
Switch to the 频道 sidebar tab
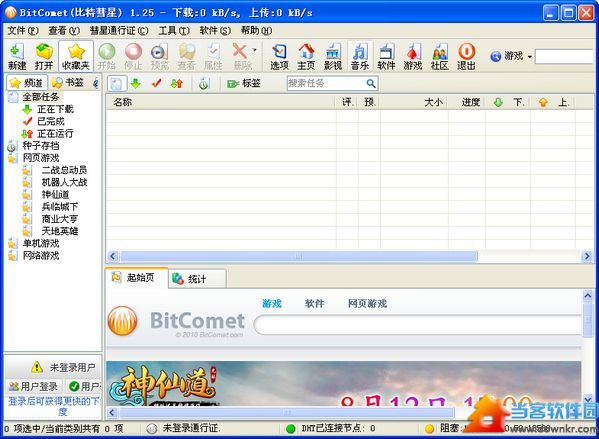coord(26,83)
